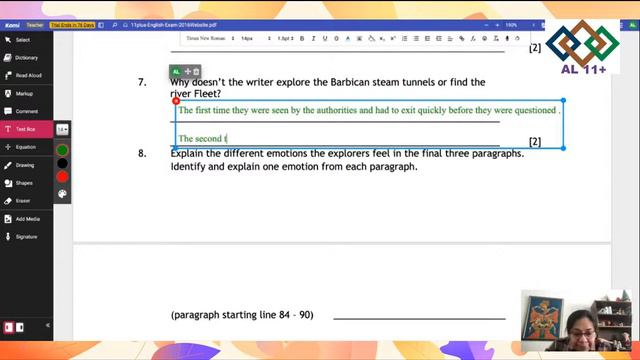Click inside the 'The second' text line

[x=202, y=139]
